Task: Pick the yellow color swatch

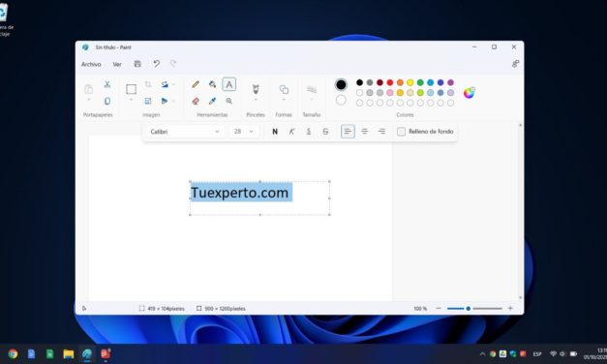Action: [410, 82]
